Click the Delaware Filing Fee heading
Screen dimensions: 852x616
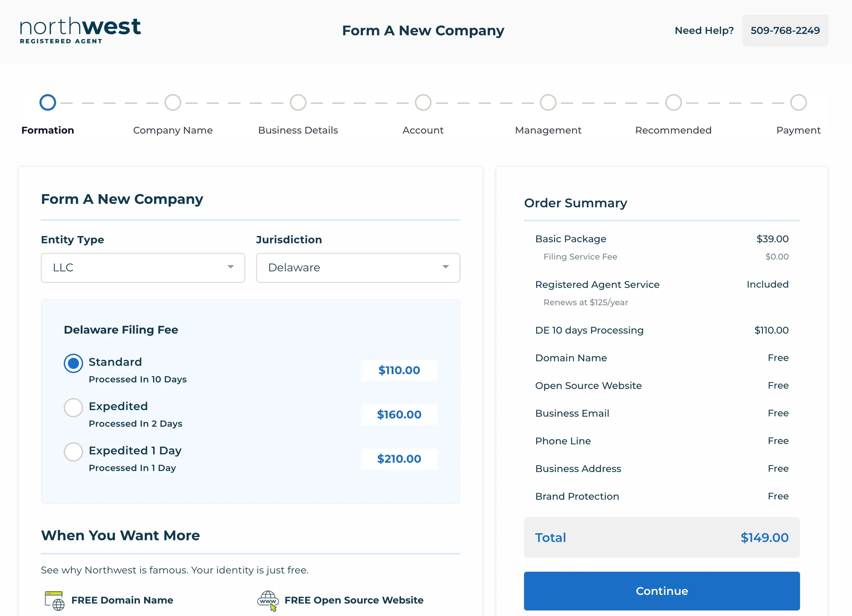click(121, 330)
